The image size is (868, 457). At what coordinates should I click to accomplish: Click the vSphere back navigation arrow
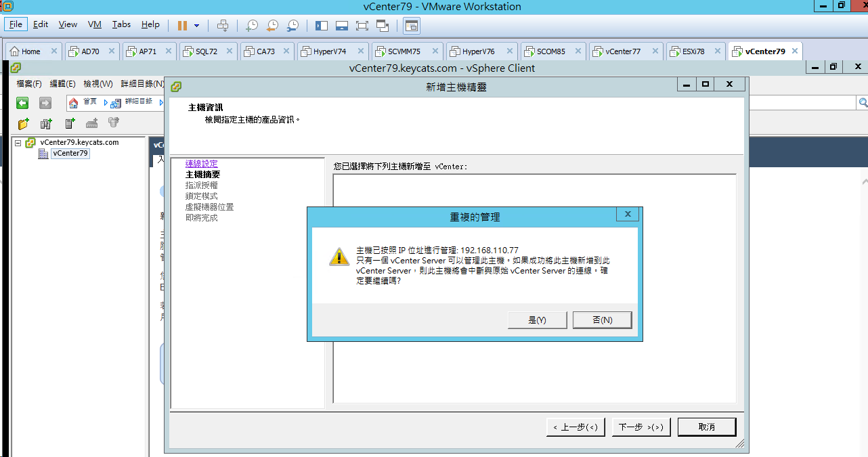pyautogui.click(x=22, y=103)
